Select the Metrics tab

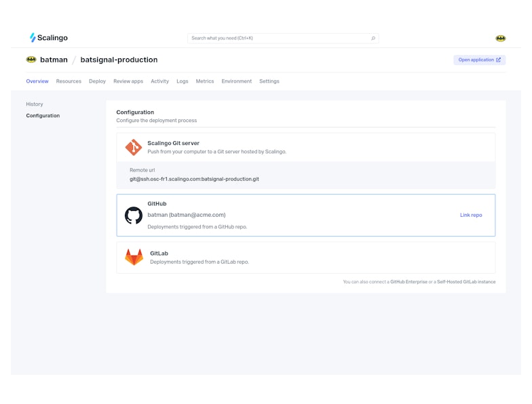[205, 81]
